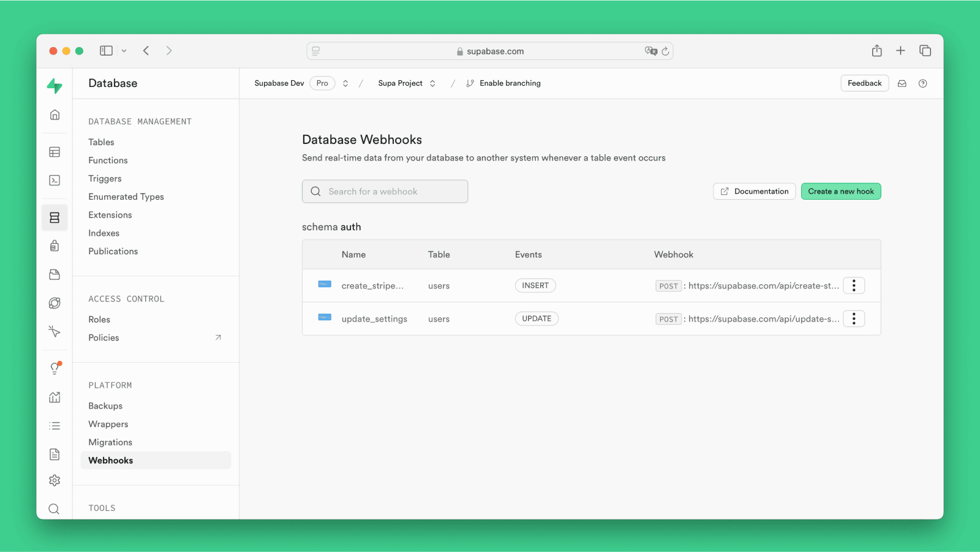Open Enumerated Types menu item
Image resolution: width=980 pixels, height=552 pixels.
tap(126, 197)
